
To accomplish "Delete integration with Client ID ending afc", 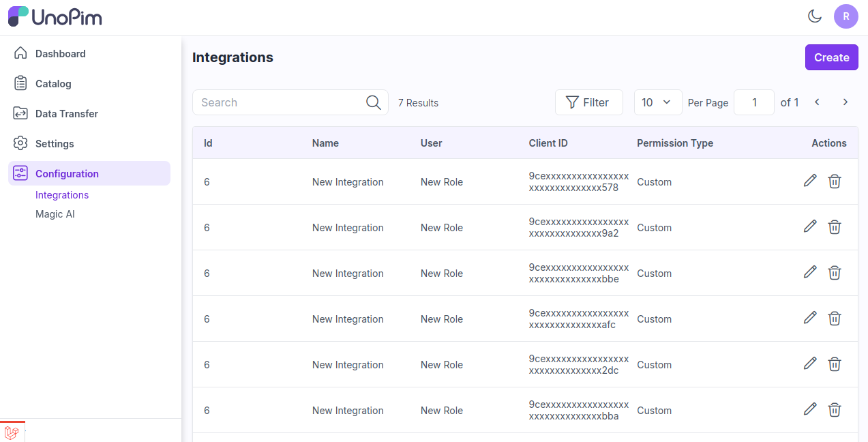I will click(x=834, y=319).
